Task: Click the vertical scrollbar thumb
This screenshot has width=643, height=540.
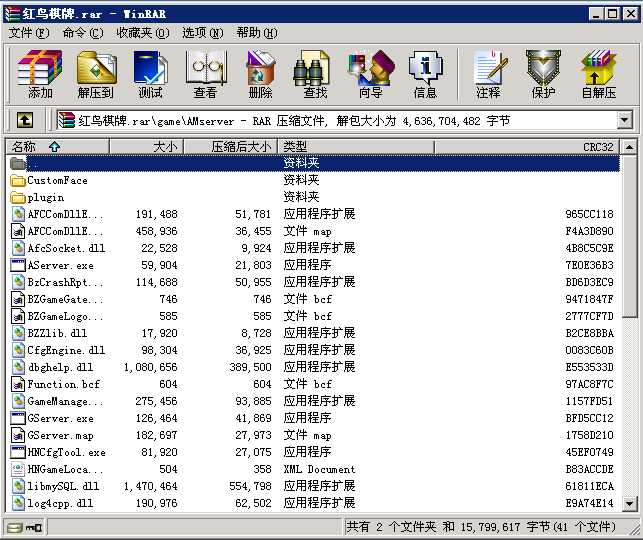Action: pos(629,236)
